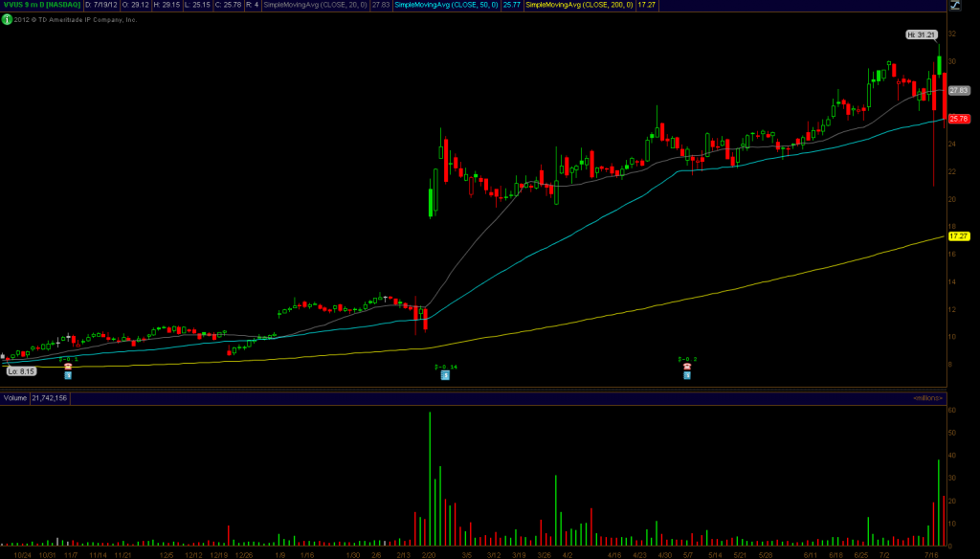Click the 2/20 date on the time axis

click(x=430, y=554)
